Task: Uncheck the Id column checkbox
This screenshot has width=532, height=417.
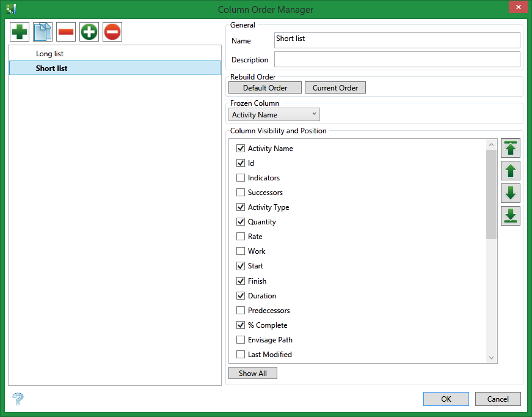Action: click(241, 163)
